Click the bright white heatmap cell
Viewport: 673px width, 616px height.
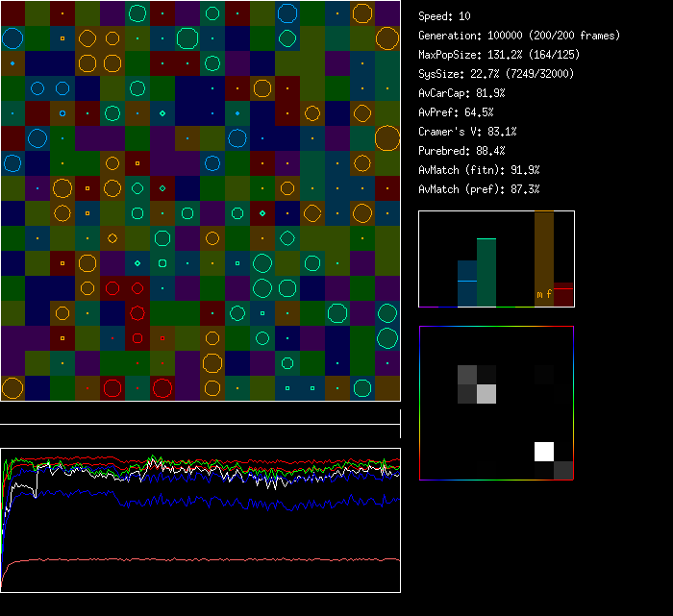click(544, 452)
